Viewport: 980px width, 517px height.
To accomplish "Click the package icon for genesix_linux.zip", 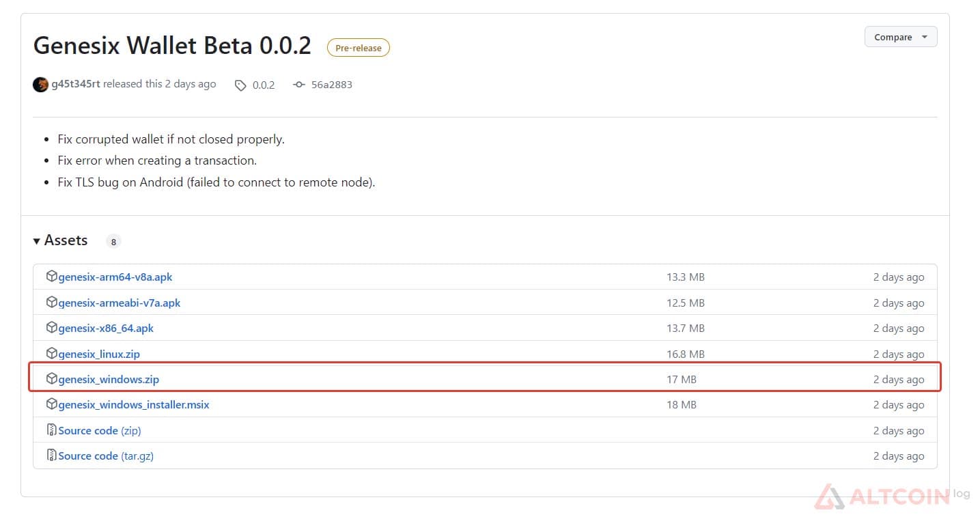I will 51,353.
